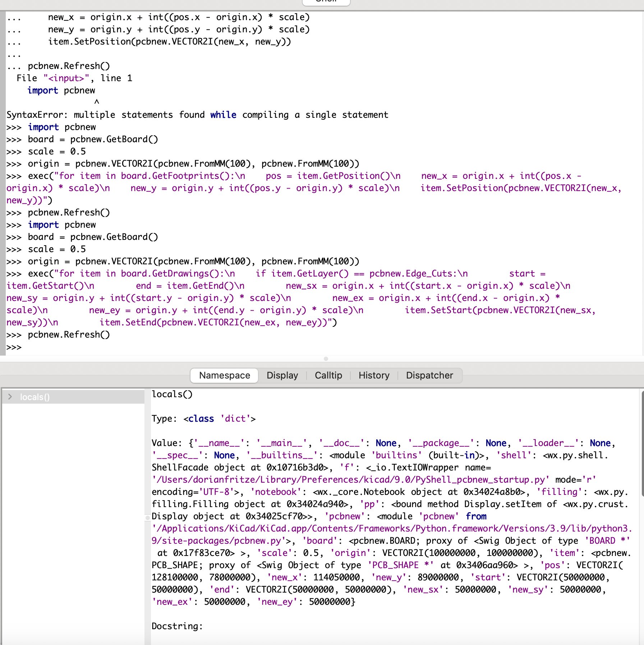Expand the locals() tree node chevron
Image resolution: width=644 pixels, height=645 pixels.
(x=10, y=397)
